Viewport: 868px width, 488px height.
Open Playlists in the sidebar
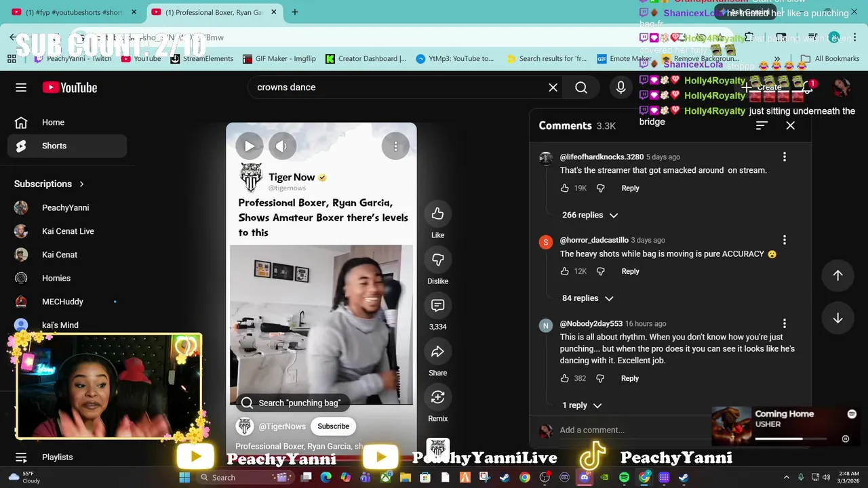(67, 457)
